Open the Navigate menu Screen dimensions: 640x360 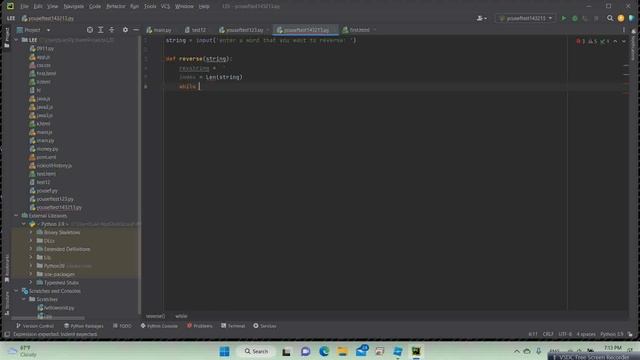point(73,7)
